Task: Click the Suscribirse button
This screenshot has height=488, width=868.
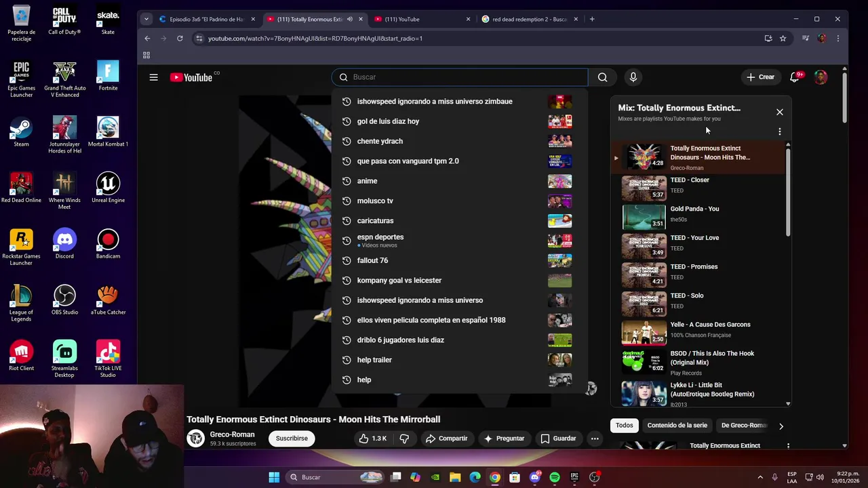Action: coord(292,439)
